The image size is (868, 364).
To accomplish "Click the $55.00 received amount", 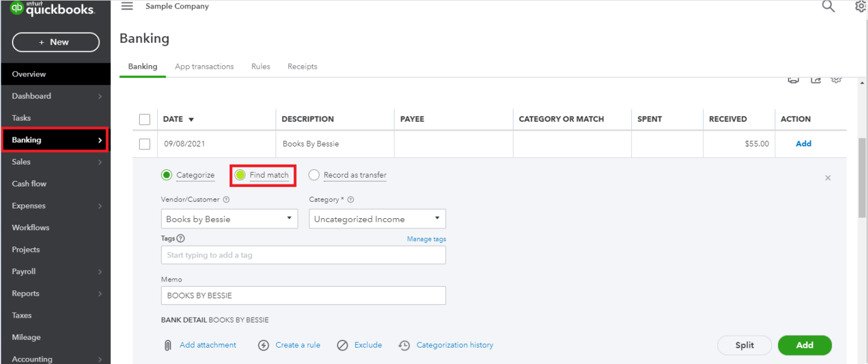I will point(757,144).
